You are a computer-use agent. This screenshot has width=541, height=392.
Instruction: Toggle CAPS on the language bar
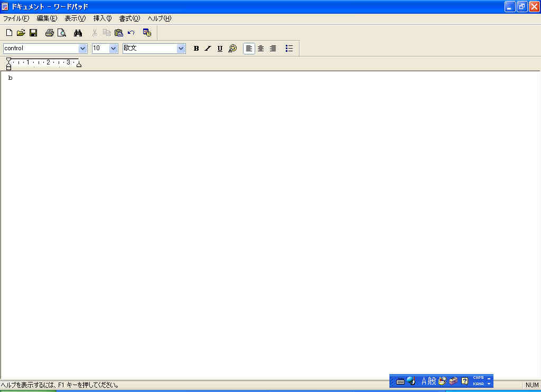click(478, 378)
